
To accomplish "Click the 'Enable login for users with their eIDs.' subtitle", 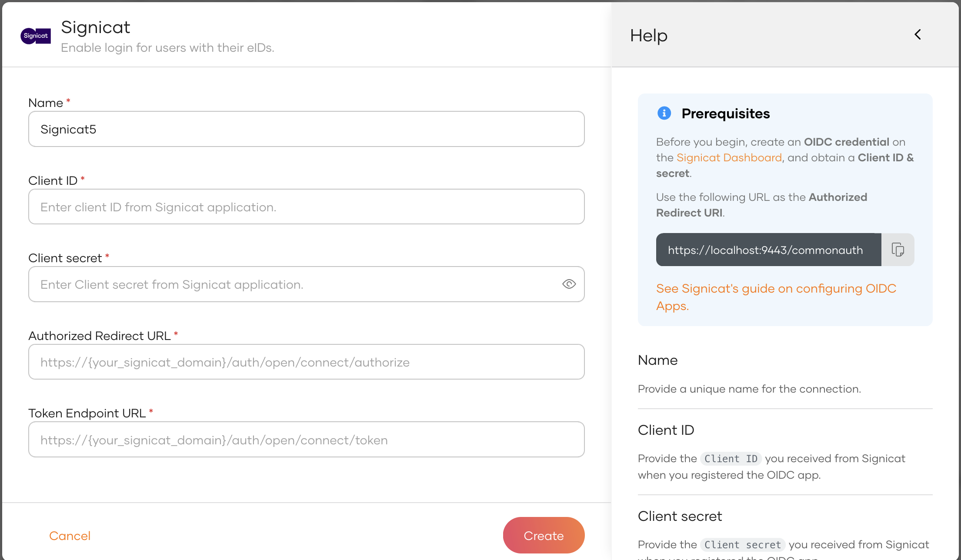I will click(x=167, y=47).
